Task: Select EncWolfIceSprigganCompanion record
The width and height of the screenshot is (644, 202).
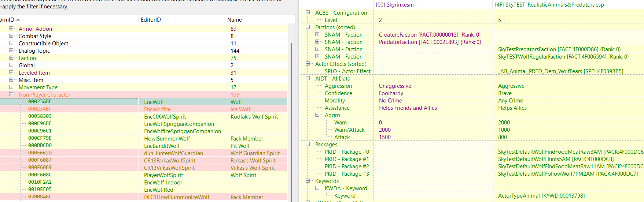Action: tap(144, 131)
